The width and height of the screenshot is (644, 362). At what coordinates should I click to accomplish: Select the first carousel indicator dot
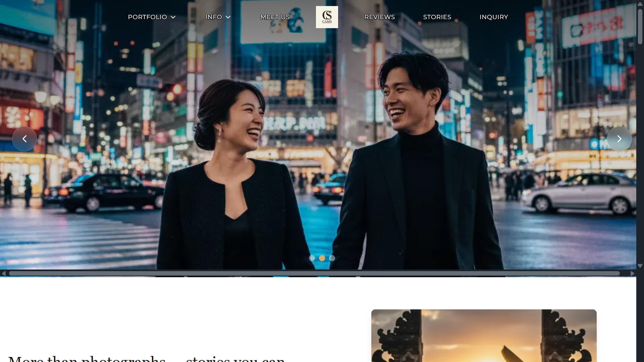pyautogui.click(x=312, y=258)
